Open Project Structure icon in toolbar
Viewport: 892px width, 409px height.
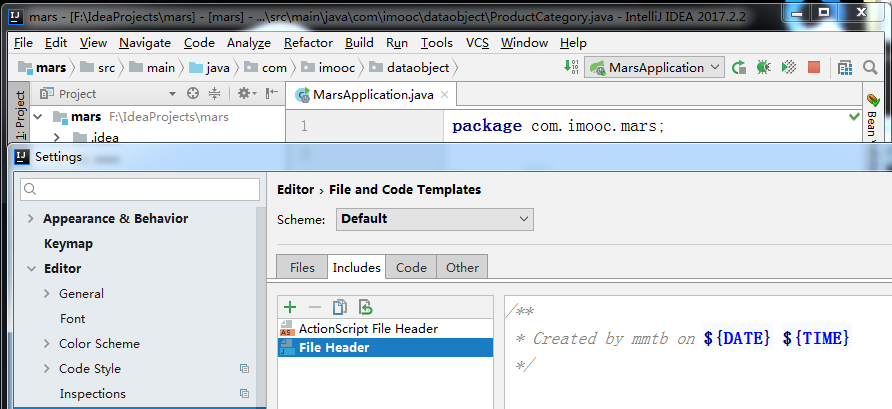pos(845,68)
